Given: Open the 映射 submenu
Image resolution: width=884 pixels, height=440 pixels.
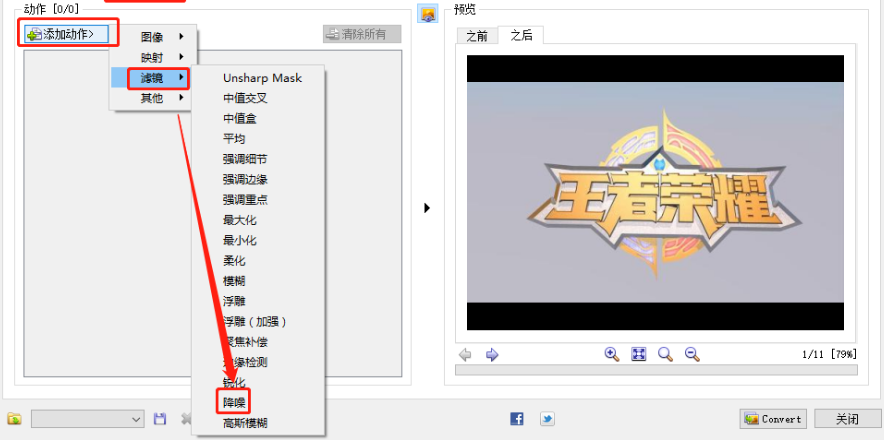Looking at the screenshot, I should coord(153,57).
